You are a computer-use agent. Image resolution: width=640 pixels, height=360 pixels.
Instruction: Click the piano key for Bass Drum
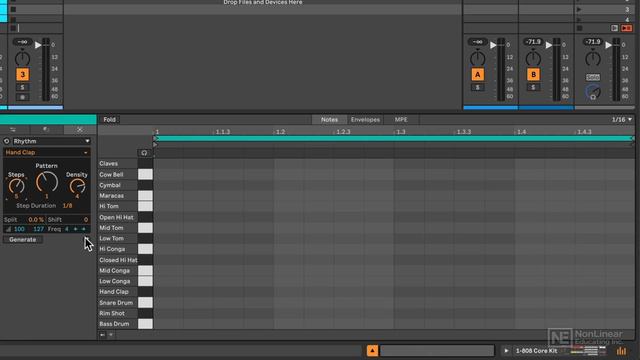click(145, 324)
